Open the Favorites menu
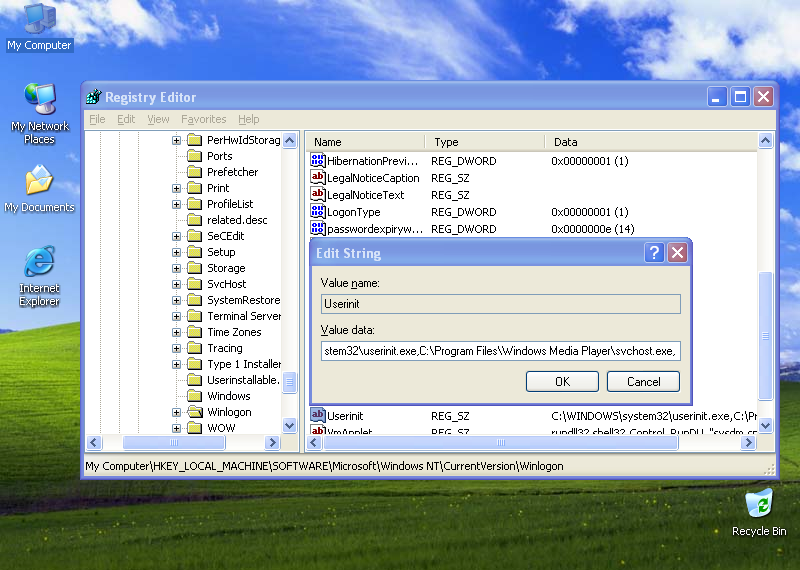This screenshot has width=800, height=570. (x=204, y=119)
